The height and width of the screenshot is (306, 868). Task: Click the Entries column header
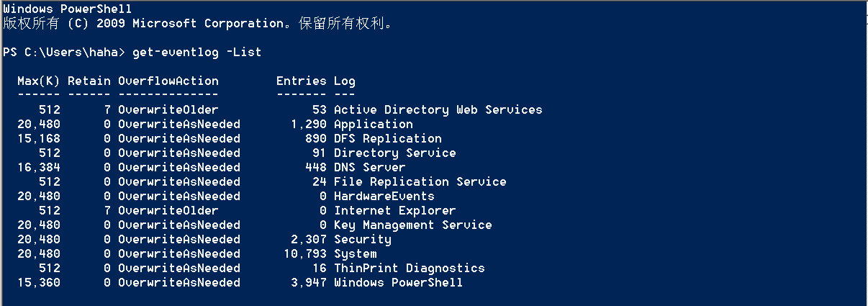pos(301,81)
